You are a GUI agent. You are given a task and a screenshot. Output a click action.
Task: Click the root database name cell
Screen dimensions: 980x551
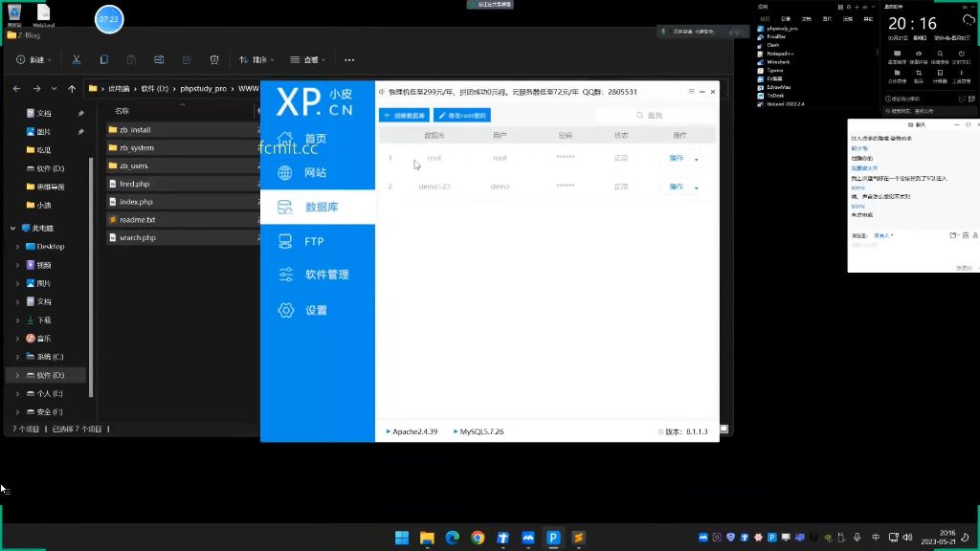tap(434, 158)
